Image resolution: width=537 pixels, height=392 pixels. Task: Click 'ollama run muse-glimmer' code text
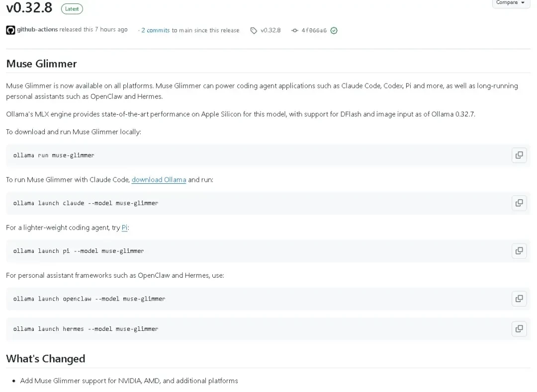click(x=54, y=156)
